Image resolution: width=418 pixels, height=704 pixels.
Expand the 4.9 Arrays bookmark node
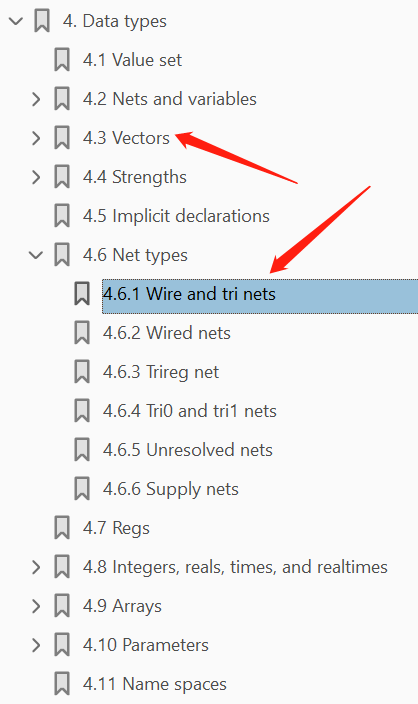[x=36, y=606]
